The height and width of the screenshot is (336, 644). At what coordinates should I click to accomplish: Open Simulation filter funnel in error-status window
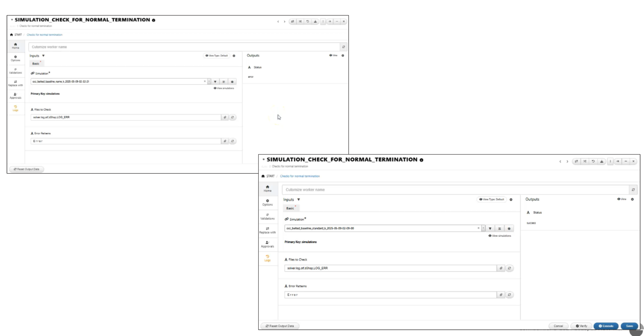pos(215,82)
